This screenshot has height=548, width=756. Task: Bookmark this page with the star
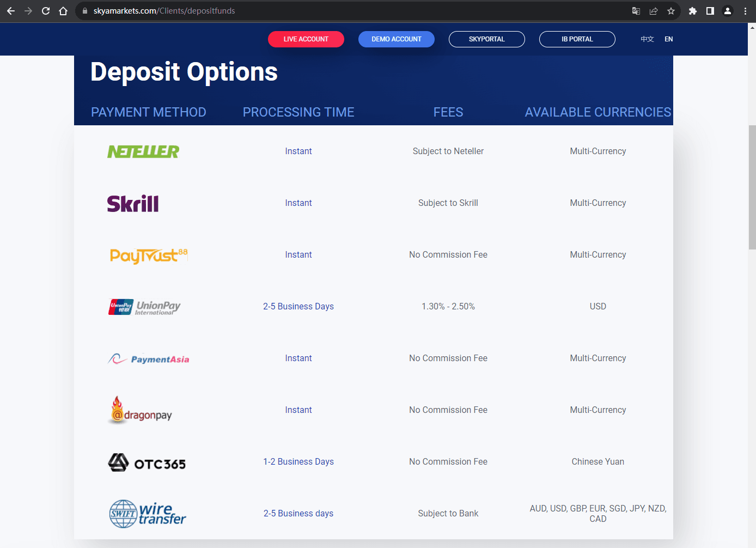[x=671, y=11]
